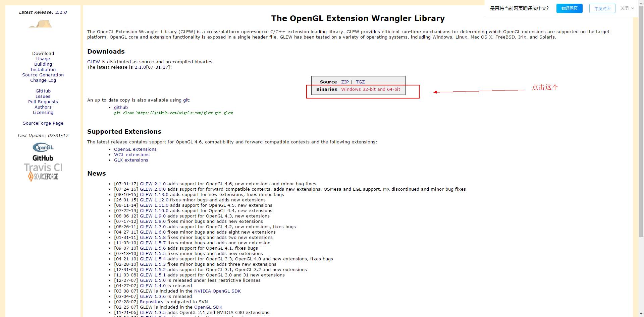Image resolution: width=644 pixels, height=317 pixels.
Task: Open WGL extensions link
Action: pos(132,155)
